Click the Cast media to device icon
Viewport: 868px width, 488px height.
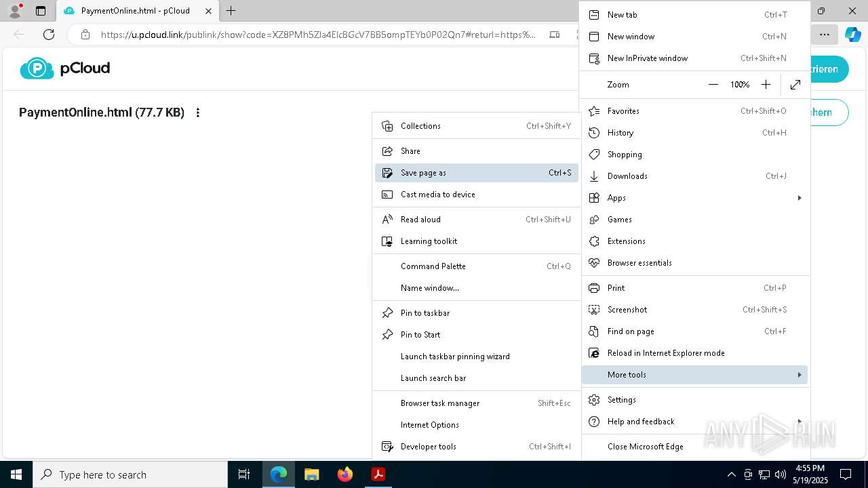[387, 195]
